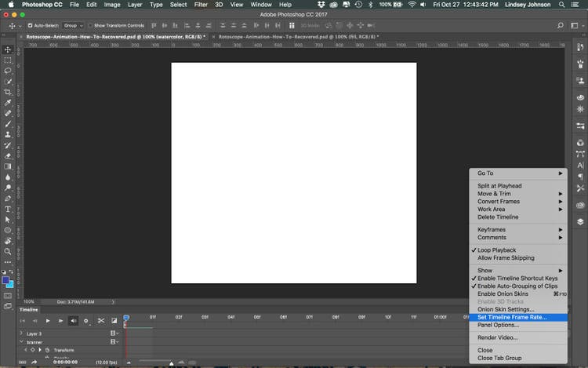The image size is (588, 368).
Task: Select the Healing Brush tool
Action: (8, 113)
